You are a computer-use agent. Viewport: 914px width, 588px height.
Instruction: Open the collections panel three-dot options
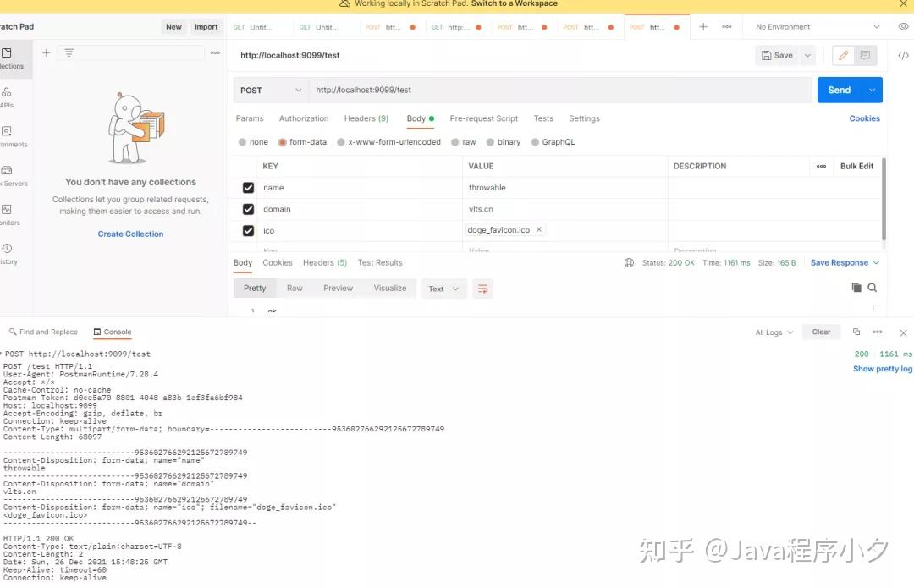tap(215, 53)
